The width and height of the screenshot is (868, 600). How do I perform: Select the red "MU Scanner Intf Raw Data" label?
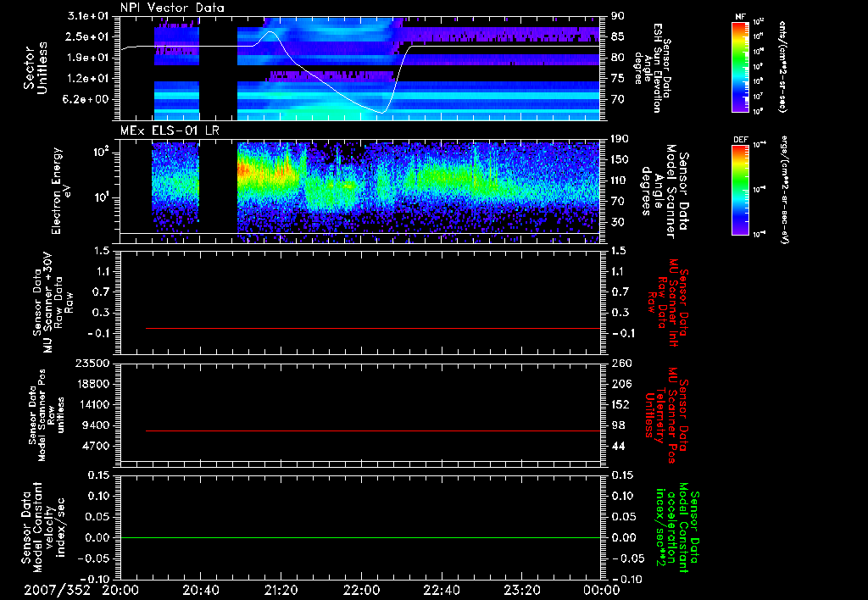coord(668,303)
